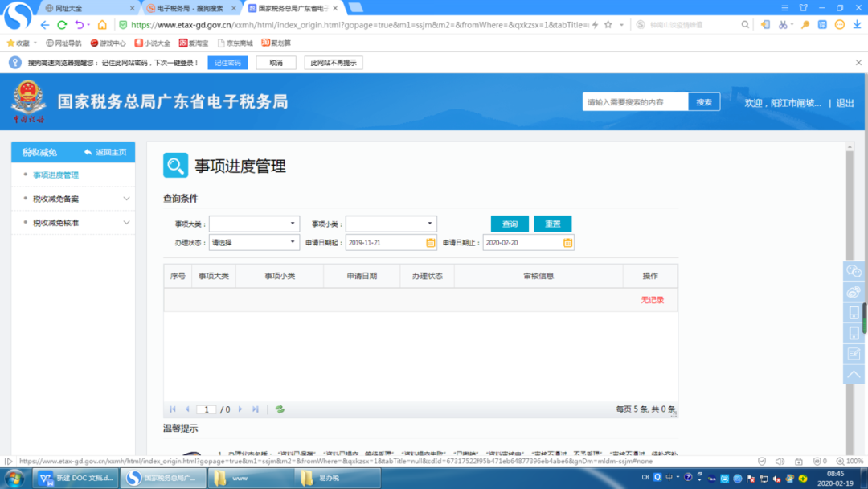Viewport: 868px width, 489px height.
Task: Close the password reminder bar
Action: 858,63
